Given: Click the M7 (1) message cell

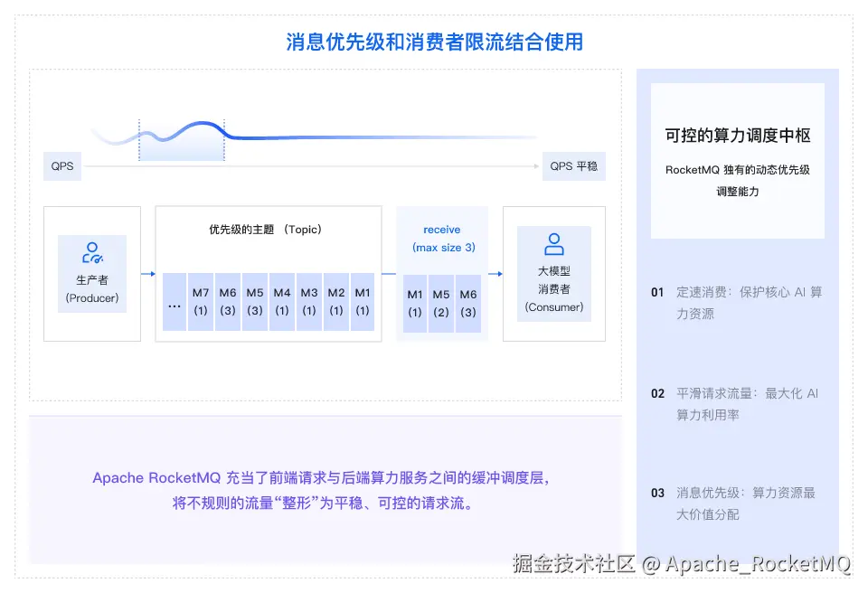Looking at the screenshot, I should pyautogui.click(x=201, y=302).
